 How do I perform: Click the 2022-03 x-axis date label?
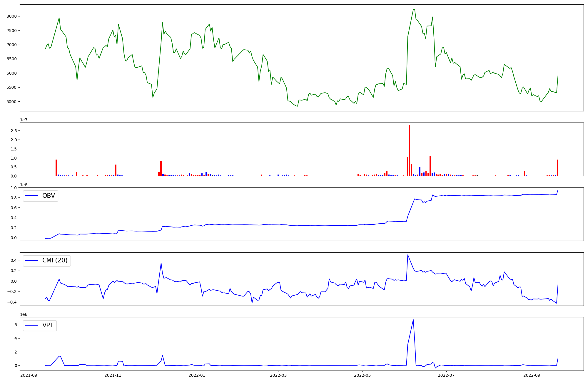click(x=278, y=375)
